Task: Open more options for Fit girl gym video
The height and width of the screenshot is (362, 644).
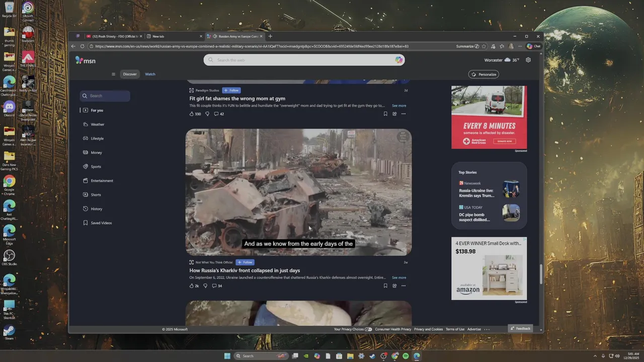Action: pos(403,114)
